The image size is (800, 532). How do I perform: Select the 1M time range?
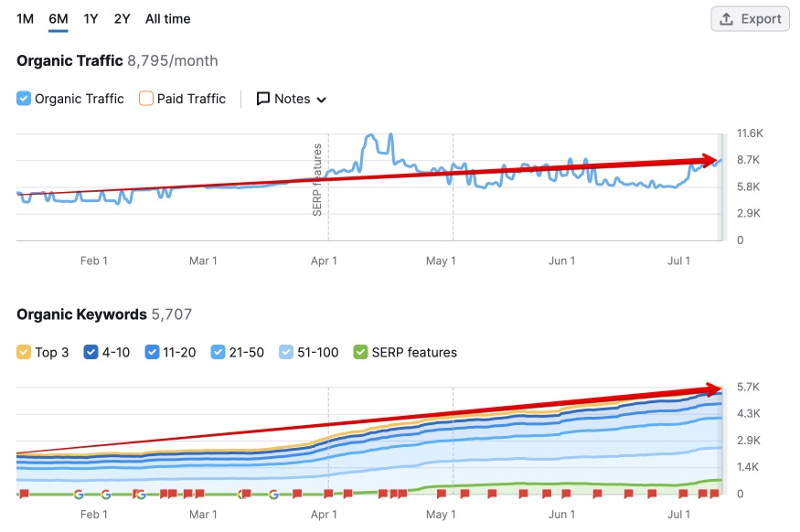click(26, 18)
